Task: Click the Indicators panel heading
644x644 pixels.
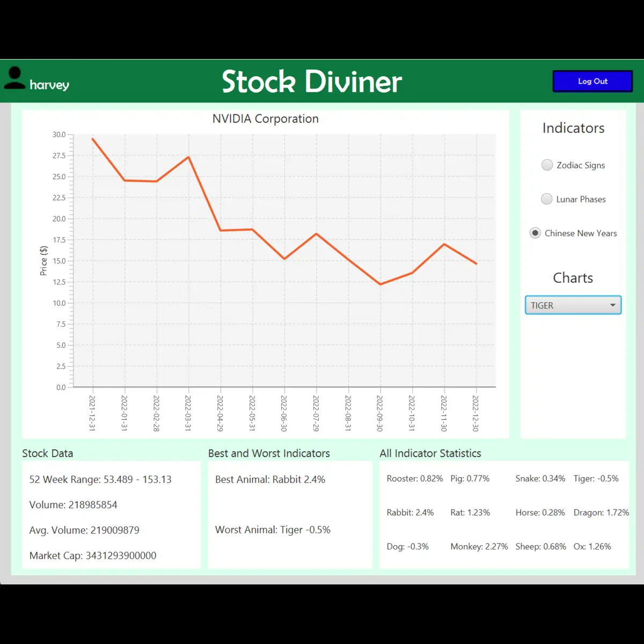Action: (x=573, y=128)
